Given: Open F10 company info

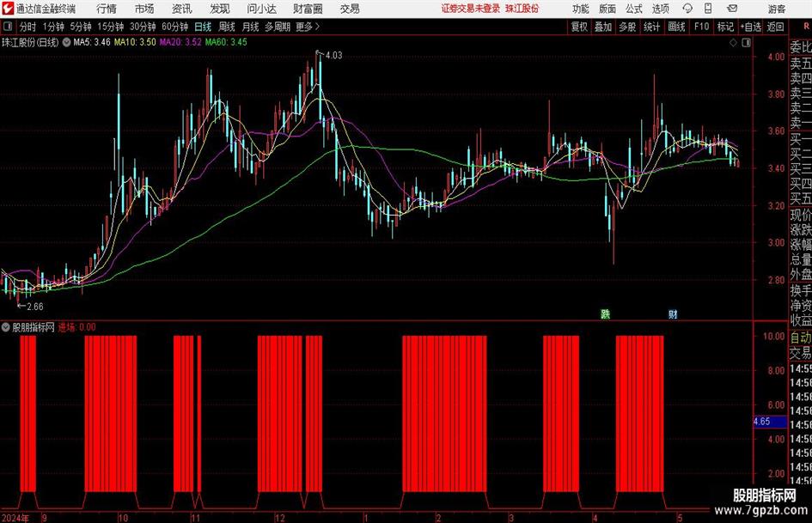Looking at the screenshot, I should (x=702, y=27).
